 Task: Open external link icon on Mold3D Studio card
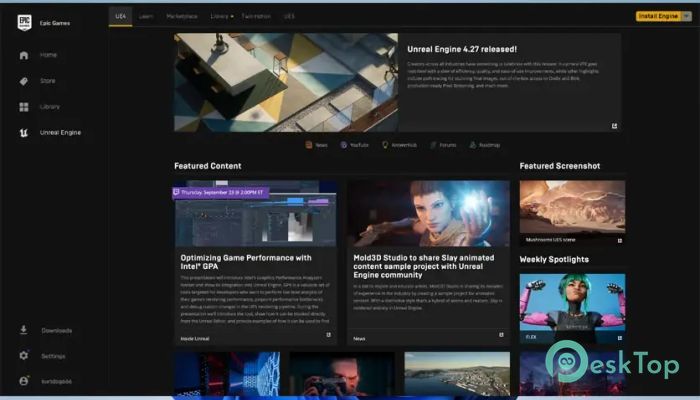[x=501, y=334]
